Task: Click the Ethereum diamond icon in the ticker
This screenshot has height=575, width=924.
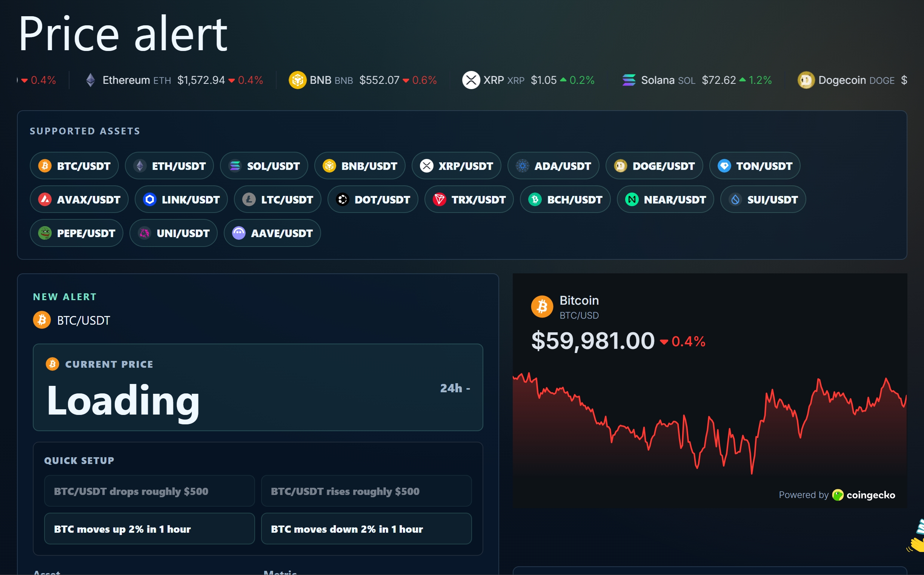Action: (x=91, y=80)
